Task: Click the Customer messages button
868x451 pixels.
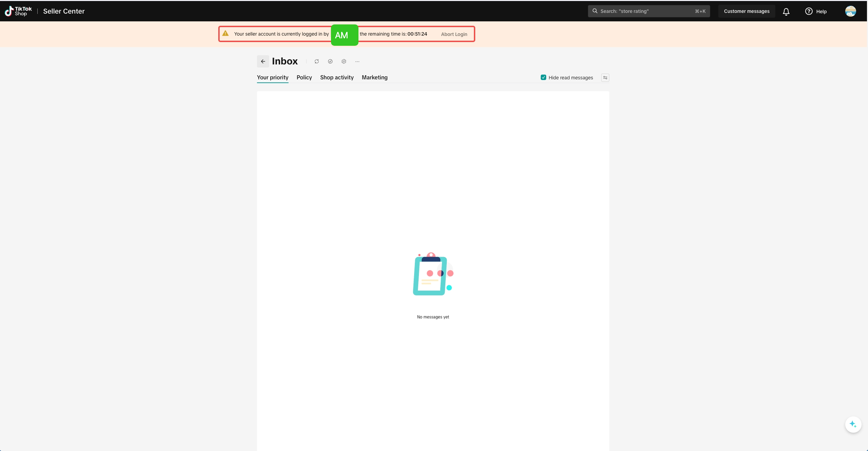Action: click(746, 11)
